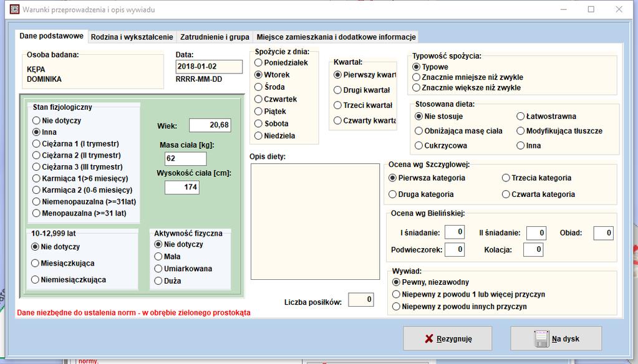Click the Obiad score field
This screenshot has width=638, height=364.
tap(604, 233)
